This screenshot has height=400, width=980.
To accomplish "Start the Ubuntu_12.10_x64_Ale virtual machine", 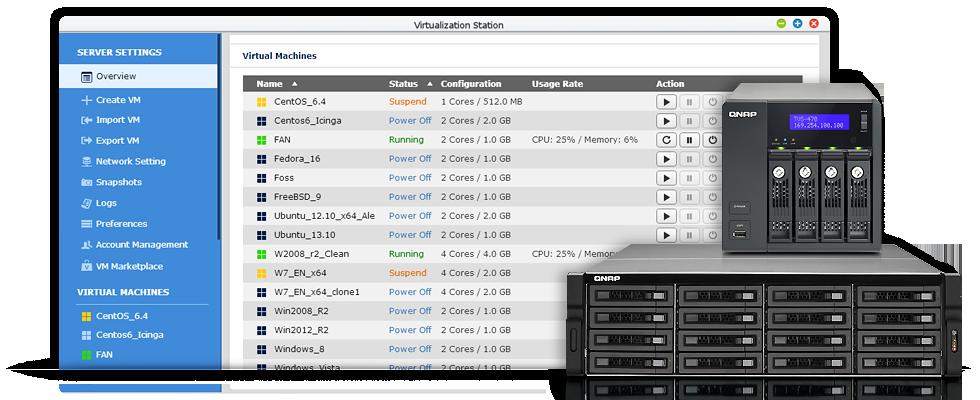I will click(666, 216).
